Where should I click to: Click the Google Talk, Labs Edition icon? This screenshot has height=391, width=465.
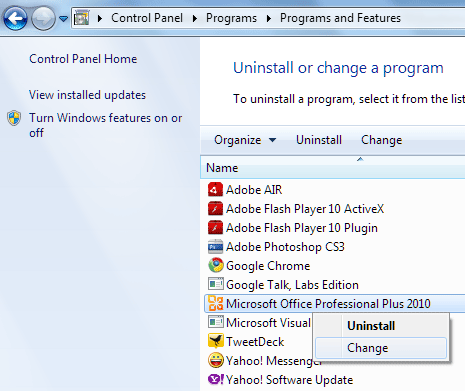pyautogui.click(x=215, y=285)
